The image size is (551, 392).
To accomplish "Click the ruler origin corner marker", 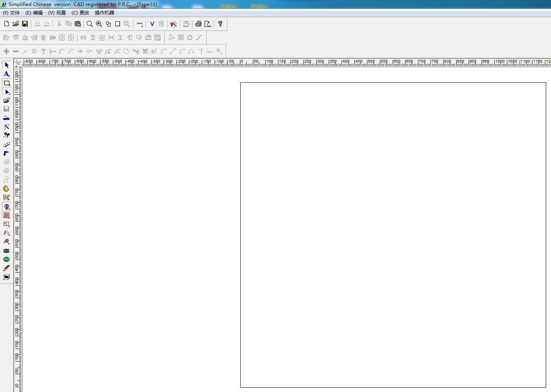I will pyautogui.click(x=18, y=63).
